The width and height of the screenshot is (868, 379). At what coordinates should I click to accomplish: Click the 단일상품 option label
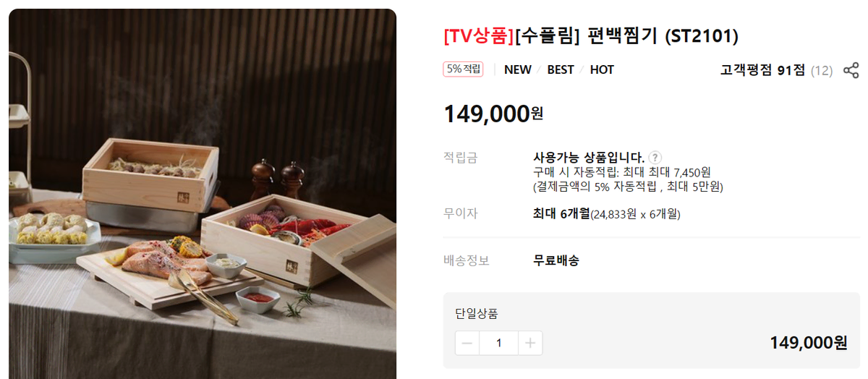[477, 313]
